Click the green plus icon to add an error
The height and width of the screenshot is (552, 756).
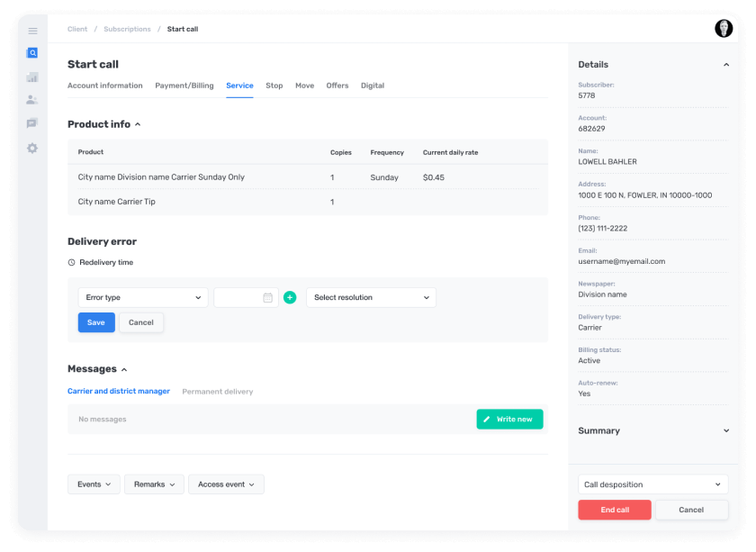tap(289, 297)
